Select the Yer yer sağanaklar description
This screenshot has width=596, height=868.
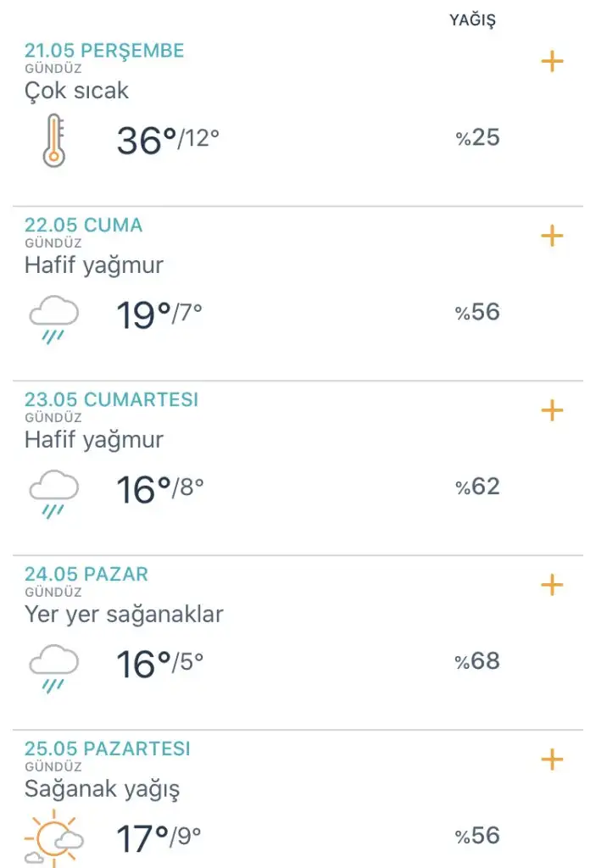point(124,615)
